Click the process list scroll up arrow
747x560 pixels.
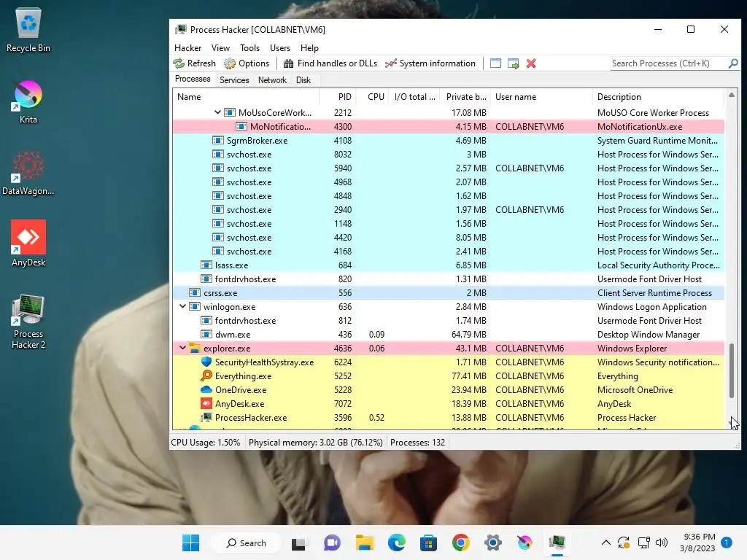click(x=732, y=96)
